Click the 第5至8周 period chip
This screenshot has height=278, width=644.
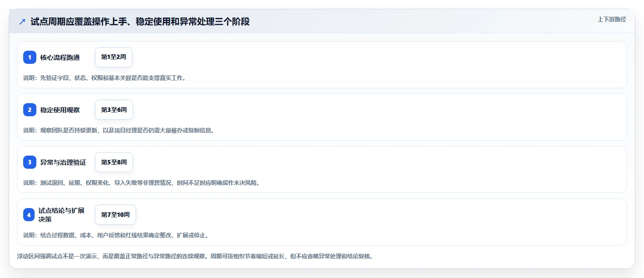click(114, 162)
